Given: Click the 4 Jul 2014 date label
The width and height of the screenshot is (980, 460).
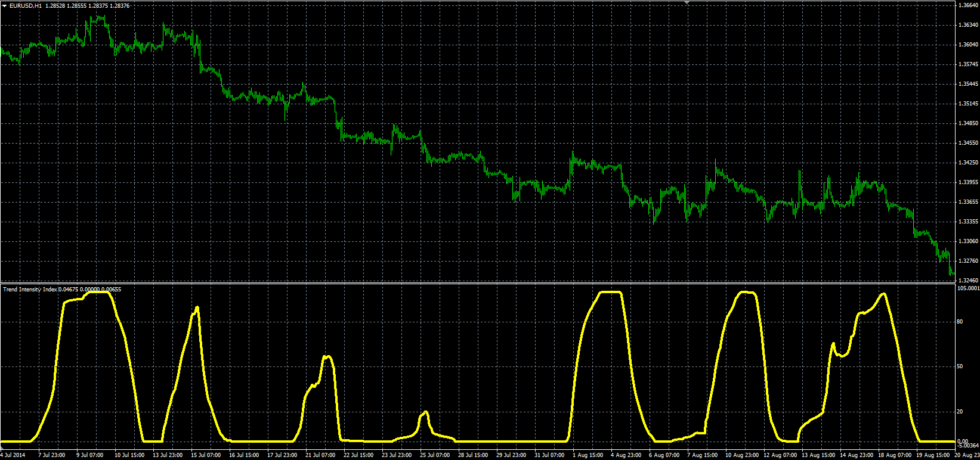Looking at the screenshot, I should (x=13, y=455).
